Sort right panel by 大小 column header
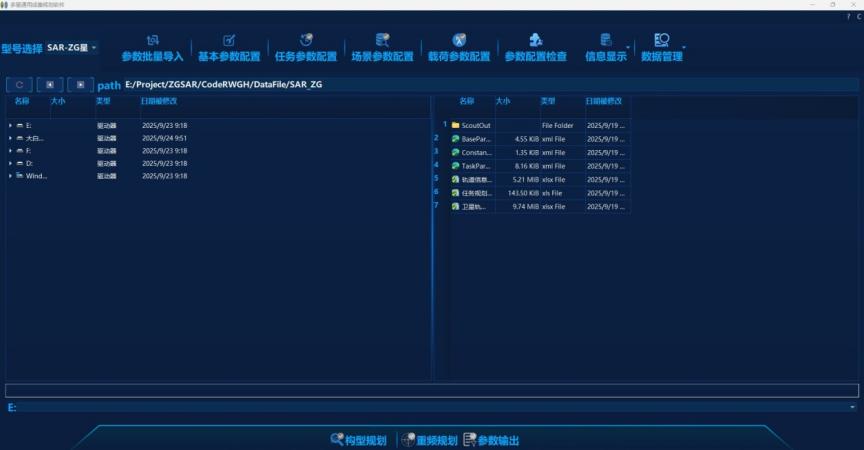This screenshot has height=450, width=864. click(x=503, y=101)
